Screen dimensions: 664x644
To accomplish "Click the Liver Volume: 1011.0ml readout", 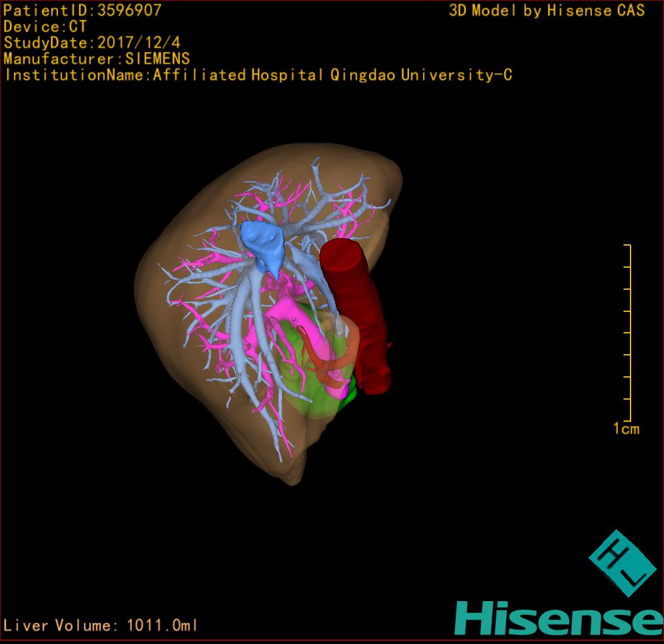I will [x=101, y=626].
